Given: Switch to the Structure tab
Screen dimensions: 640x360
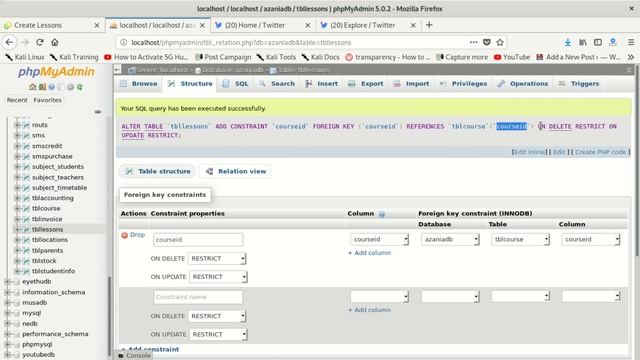Looking at the screenshot, I should tap(190, 84).
